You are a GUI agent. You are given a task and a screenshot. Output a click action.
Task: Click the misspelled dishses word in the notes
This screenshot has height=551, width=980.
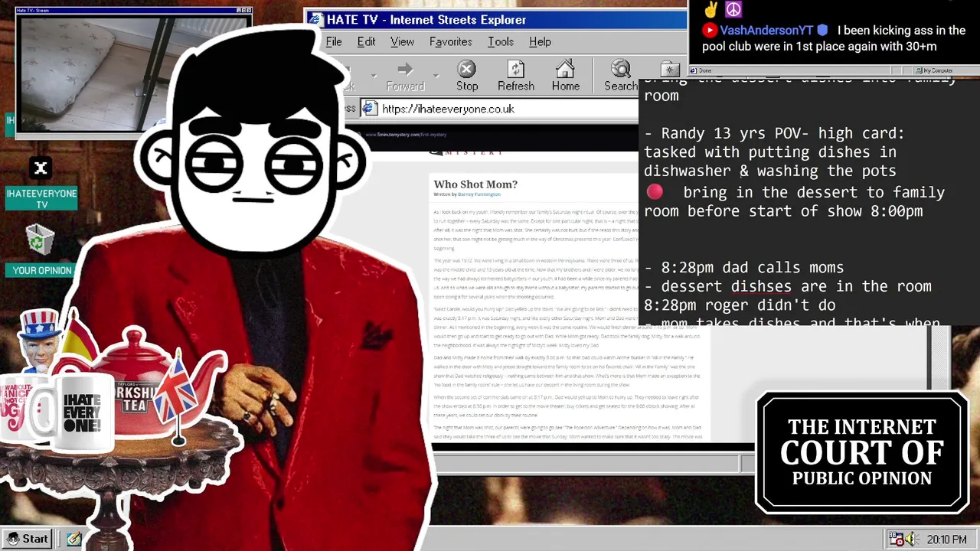pos(761,286)
